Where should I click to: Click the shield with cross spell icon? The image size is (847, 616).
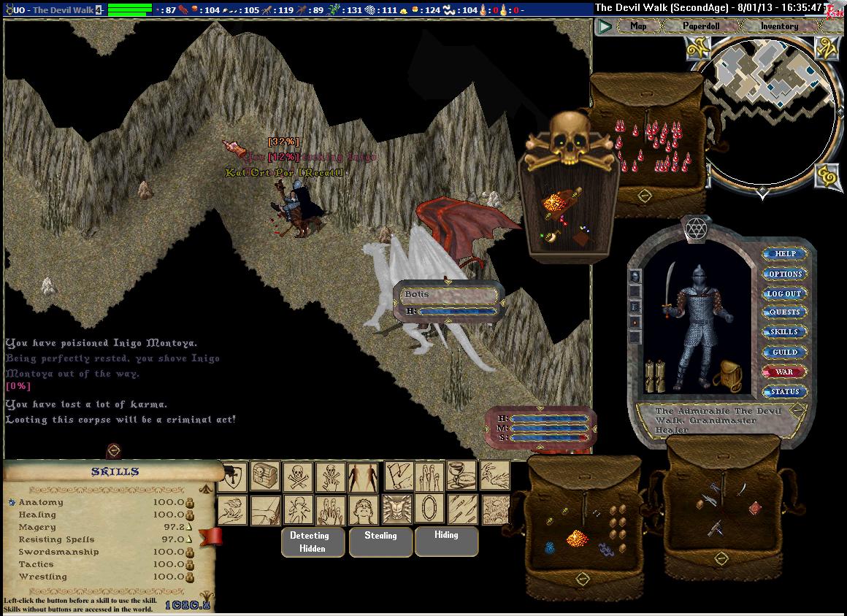(x=232, y=477)
